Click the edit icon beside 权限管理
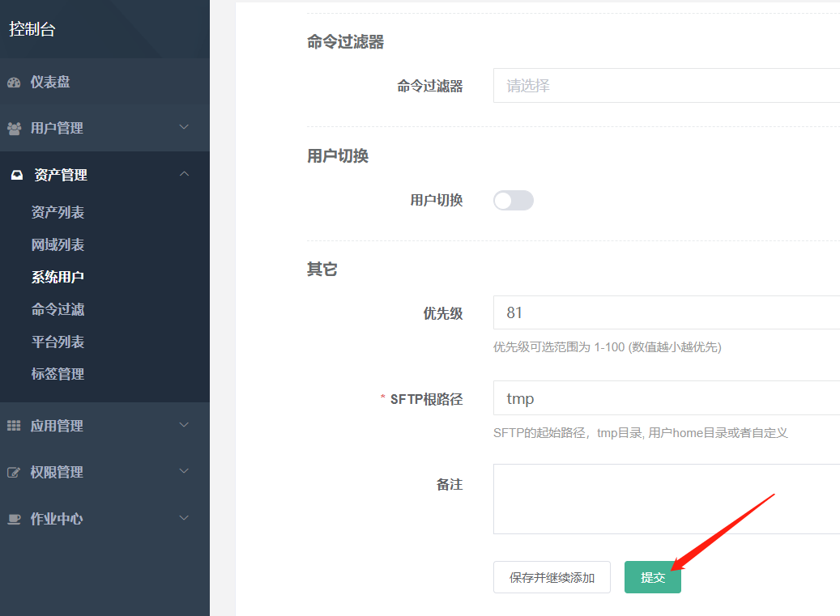Viewport: 840px width, 616px height. [x=14, y=473]
